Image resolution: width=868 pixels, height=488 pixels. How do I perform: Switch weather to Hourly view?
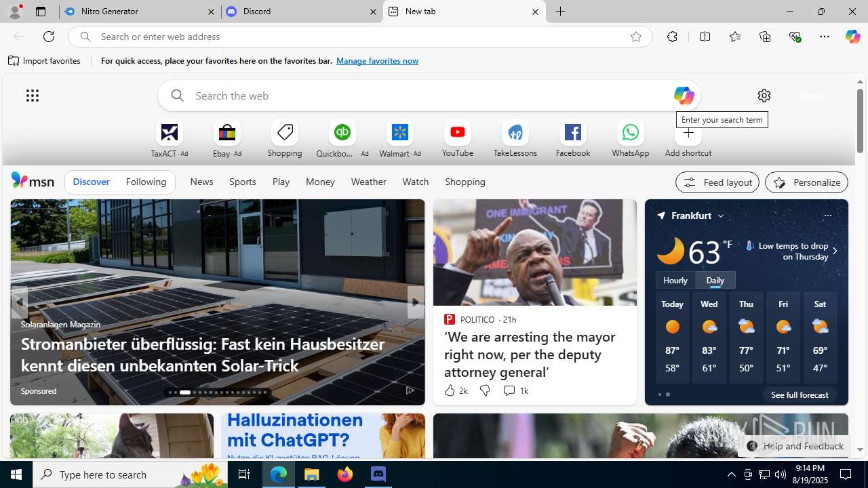[675, 280]
